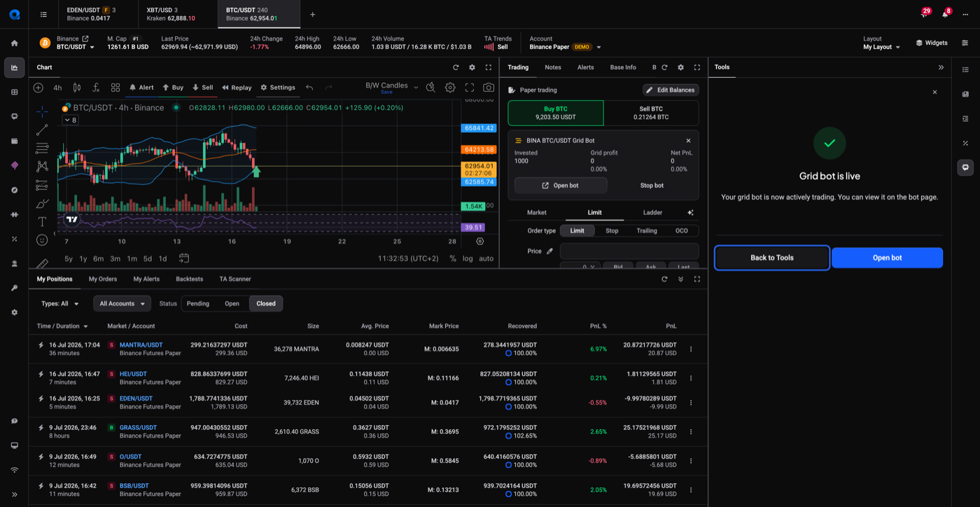The height and width of the screenshot is (507, 980).
Task: Expand the B/W Candles template dropdown
Action: coord(416,88)
